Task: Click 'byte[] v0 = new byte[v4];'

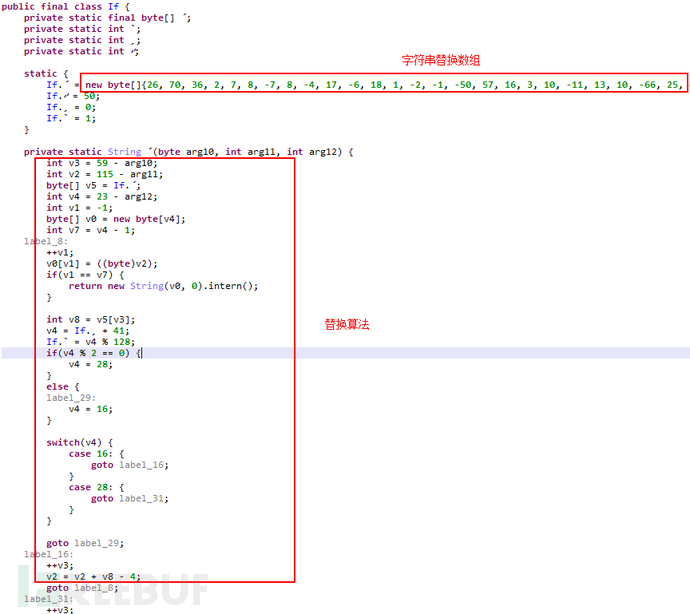Action: coord(116,219)
